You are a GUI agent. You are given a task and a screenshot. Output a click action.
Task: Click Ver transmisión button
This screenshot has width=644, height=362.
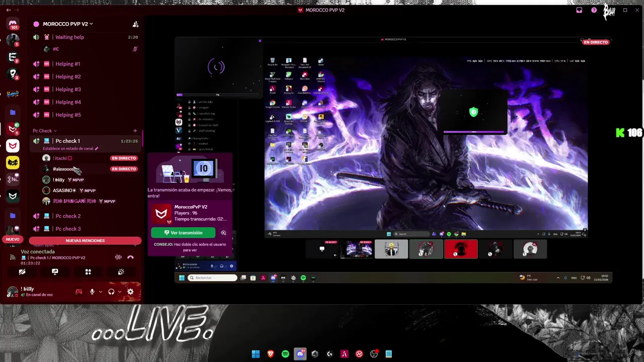[x=183, y=233]
